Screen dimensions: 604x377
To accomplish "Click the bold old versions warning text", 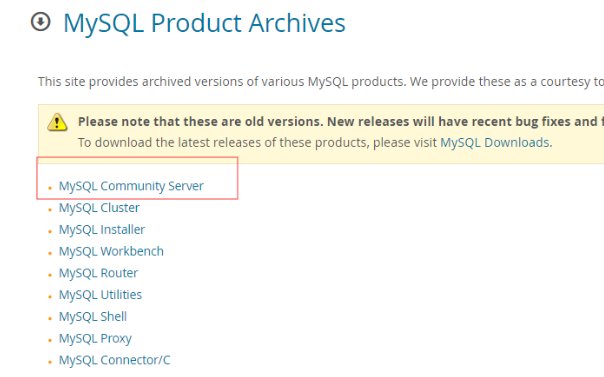I will 341,122.
